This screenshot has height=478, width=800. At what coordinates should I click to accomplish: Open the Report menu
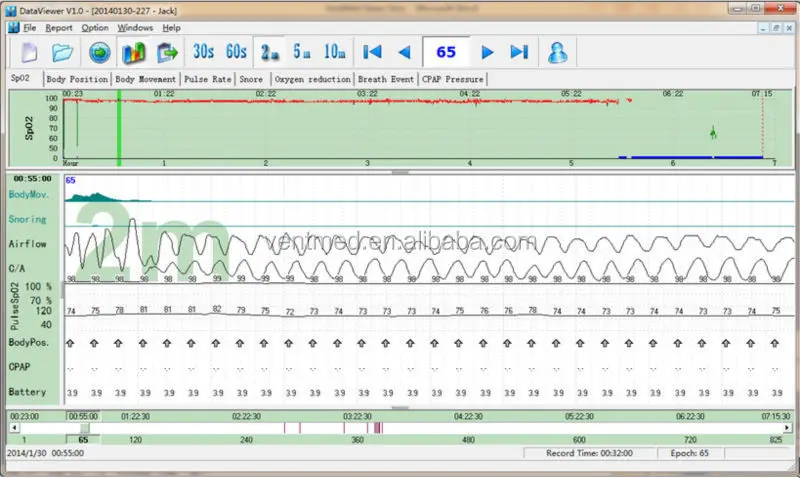[x=59, y=28]
